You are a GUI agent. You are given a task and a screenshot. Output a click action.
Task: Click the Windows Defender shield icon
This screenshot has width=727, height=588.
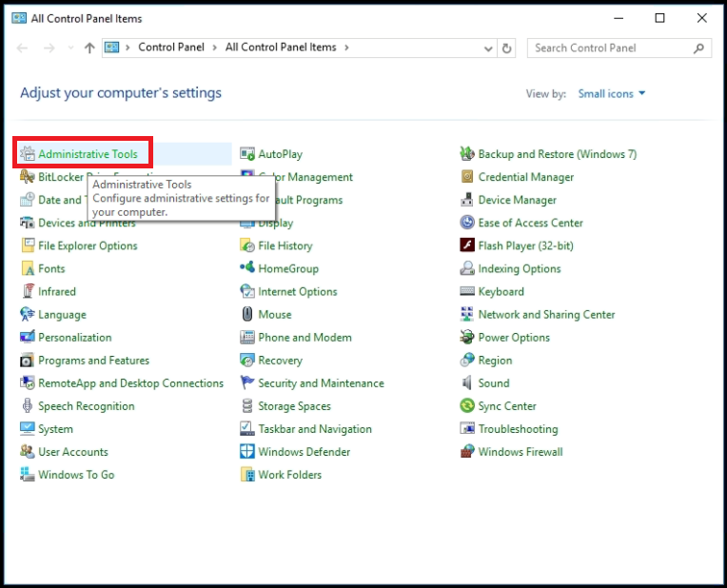pos(247,451)
